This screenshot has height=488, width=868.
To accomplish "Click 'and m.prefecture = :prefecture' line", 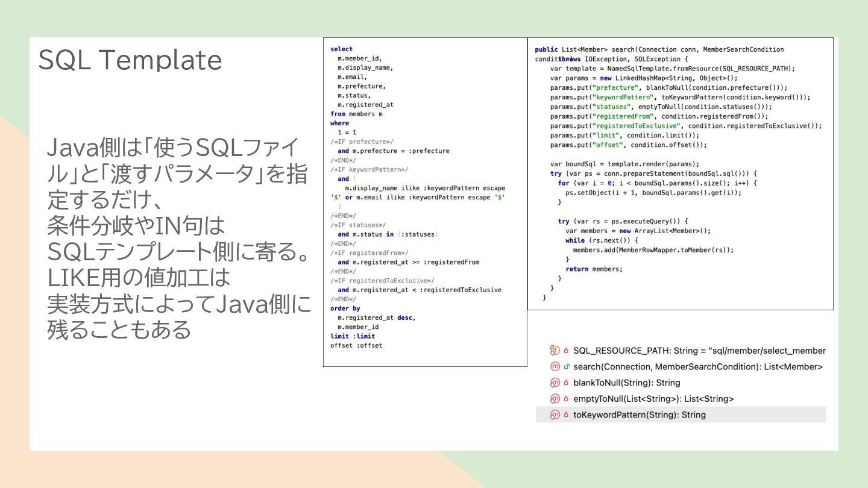I will 394,151.
